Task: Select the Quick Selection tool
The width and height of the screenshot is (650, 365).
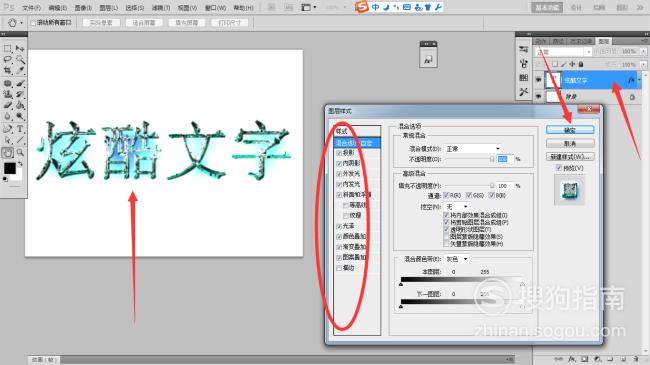Action: (x=20, y=60)
